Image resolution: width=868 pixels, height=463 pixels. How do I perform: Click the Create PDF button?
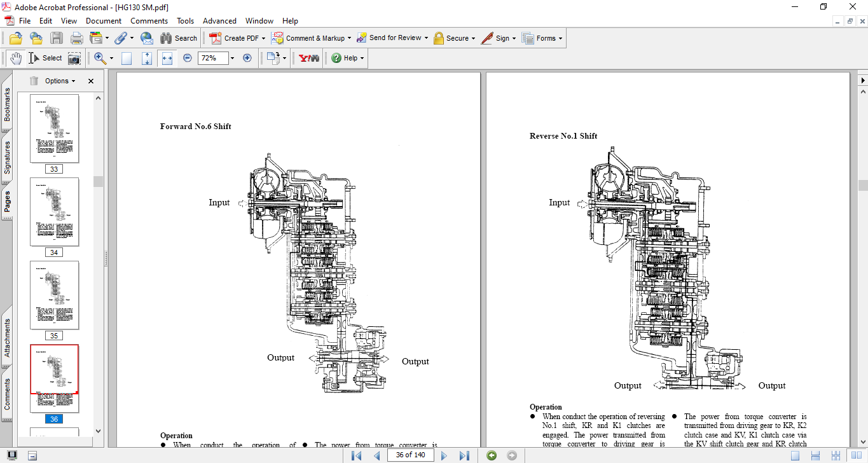[x=235, y=38]
